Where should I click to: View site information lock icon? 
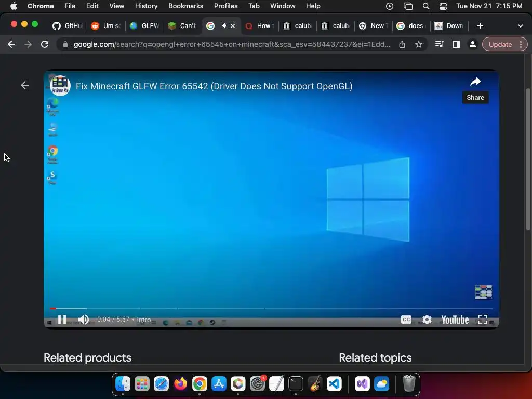tap(65, 44)
